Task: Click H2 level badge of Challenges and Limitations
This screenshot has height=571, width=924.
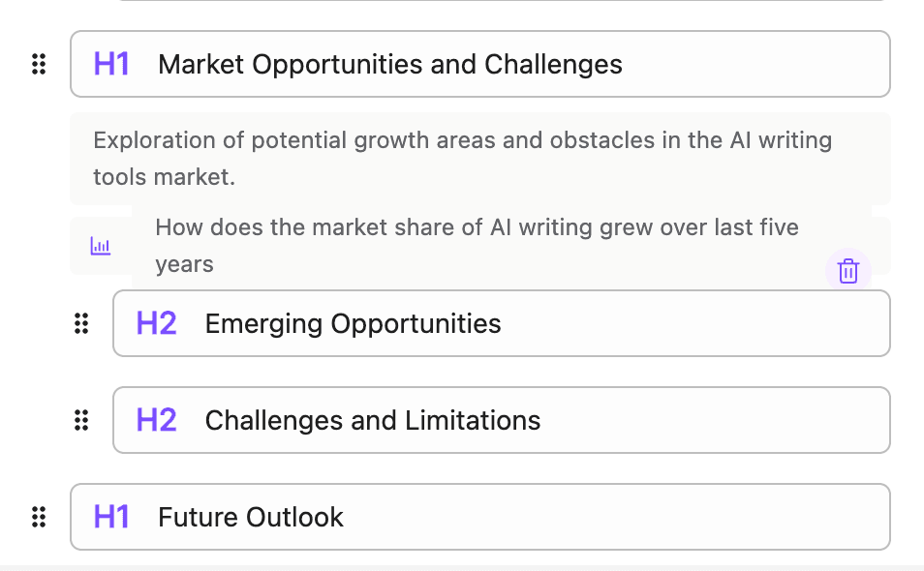Action: (x=156, y=420)
